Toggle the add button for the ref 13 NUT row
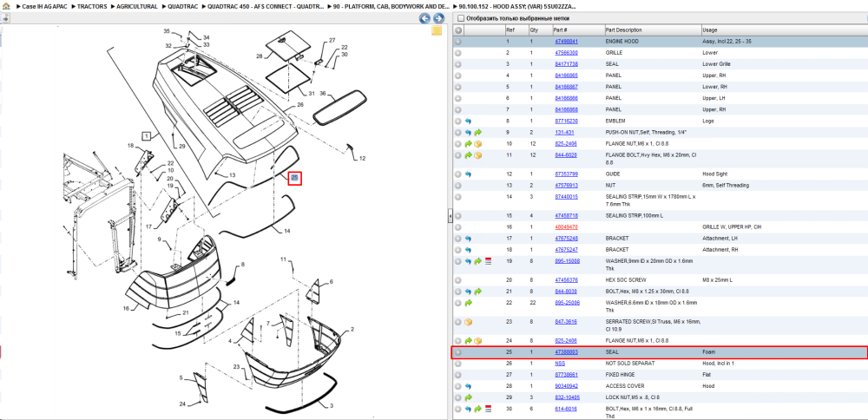This screenshot has width=868, height=420. point(458,186)
